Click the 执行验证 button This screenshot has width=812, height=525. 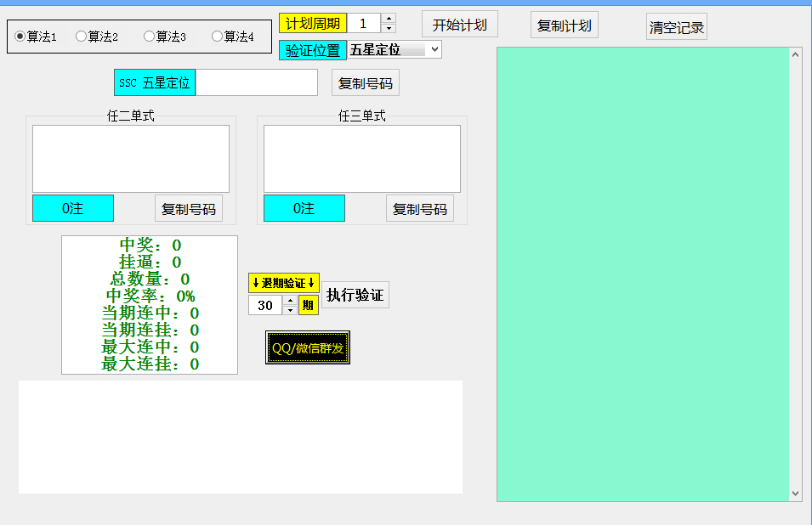tap(355, 295)
